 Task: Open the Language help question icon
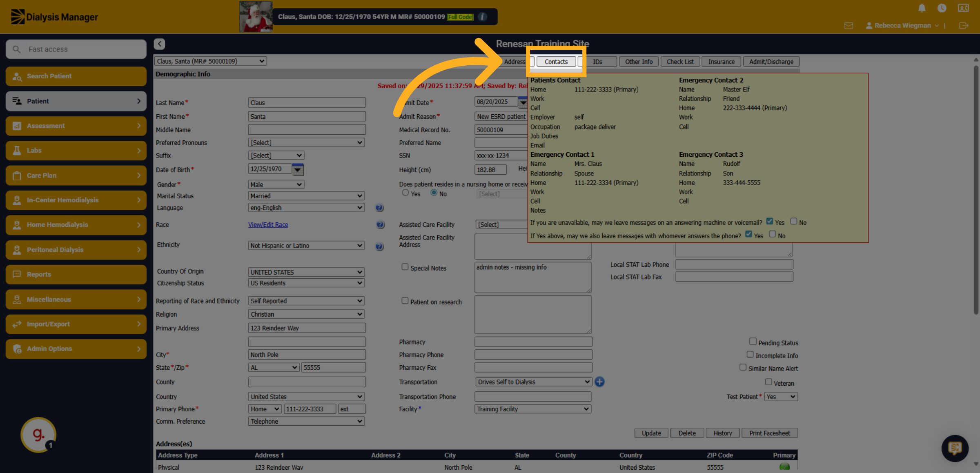coord(379,208)
